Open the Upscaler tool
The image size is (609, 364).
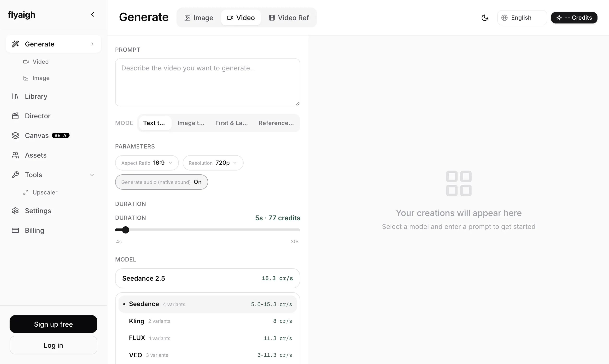click(45, 192)
